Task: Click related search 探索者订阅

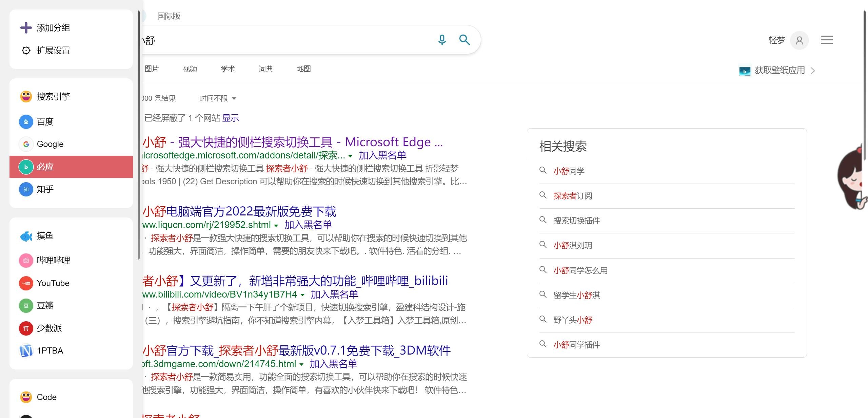Action: pos(573,196)
